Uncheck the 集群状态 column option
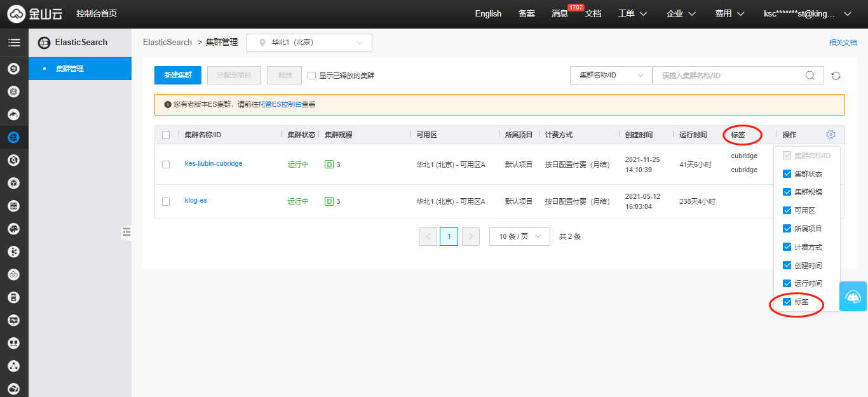This screenshot has width=868, height=397. coord(787,174)
